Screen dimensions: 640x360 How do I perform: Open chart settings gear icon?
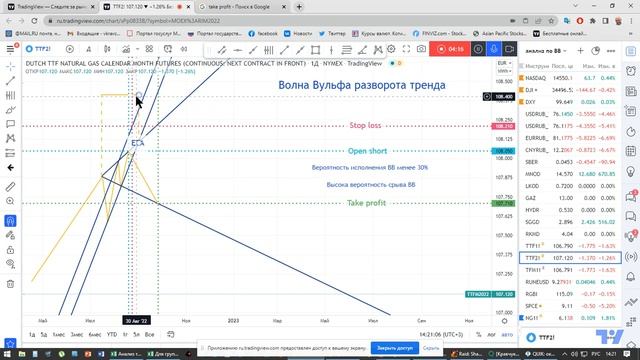pyautogui.click(x=391, y=49)
